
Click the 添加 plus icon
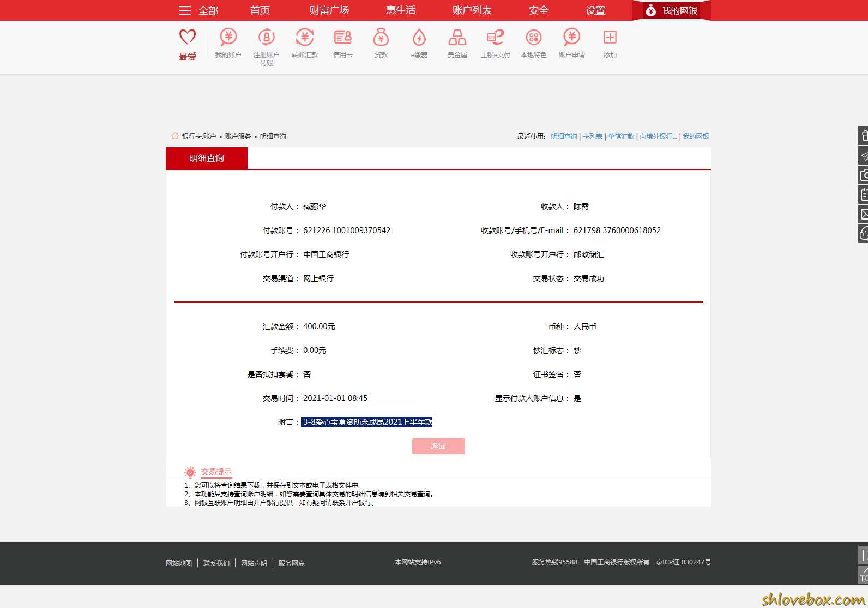[x=610, y=37]
